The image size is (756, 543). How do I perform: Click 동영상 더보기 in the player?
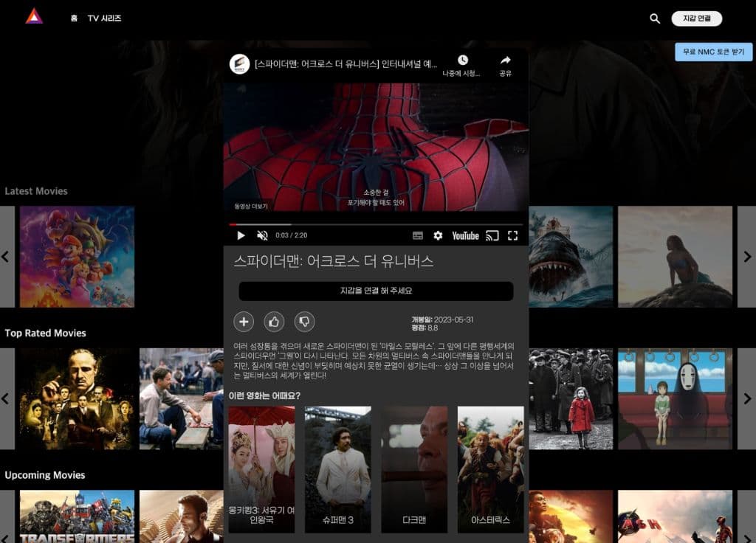[251, 207]
